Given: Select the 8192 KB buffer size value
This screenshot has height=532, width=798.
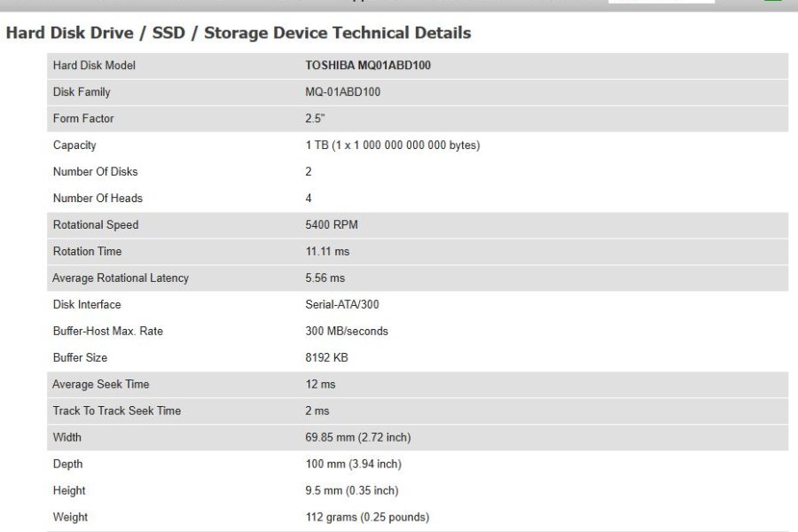Looking at the screenshot, I should pyautogui.click(x=326, y=357).
